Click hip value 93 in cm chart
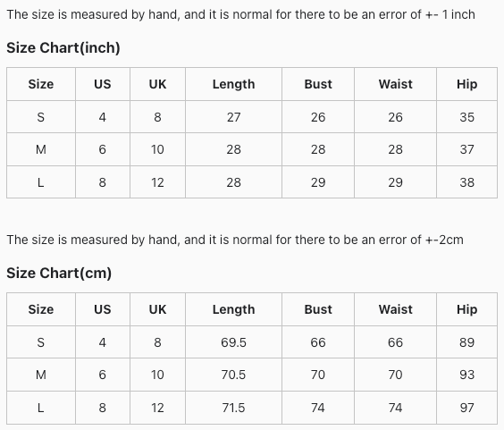 coord(467,375)
